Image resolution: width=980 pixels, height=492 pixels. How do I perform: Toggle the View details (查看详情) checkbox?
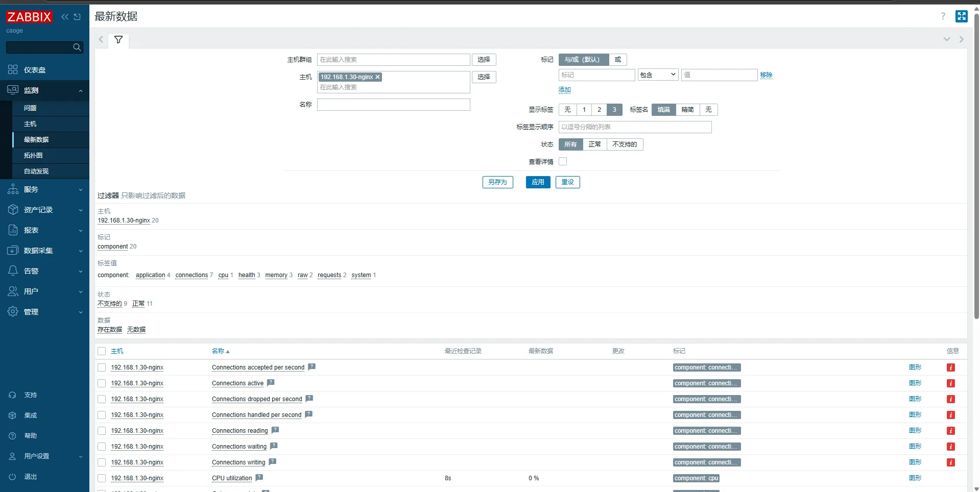[563, 161]
